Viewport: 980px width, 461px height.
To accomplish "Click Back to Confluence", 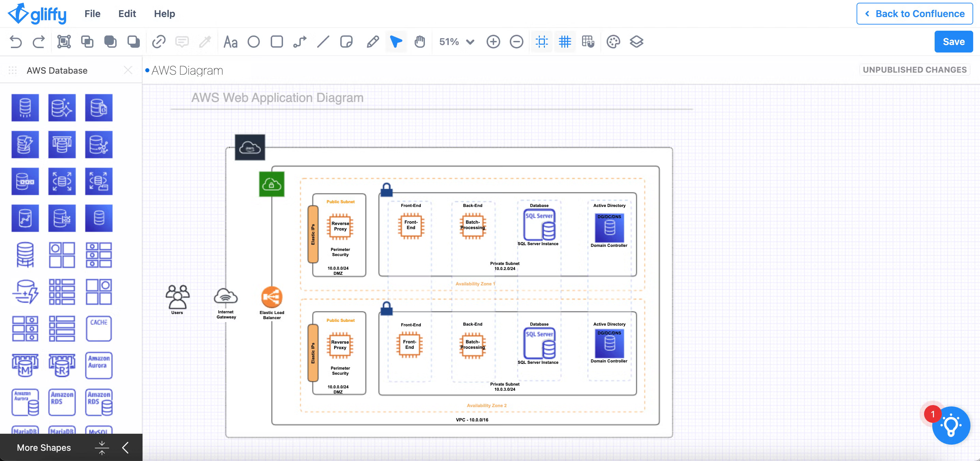I will tap(914, 14).
